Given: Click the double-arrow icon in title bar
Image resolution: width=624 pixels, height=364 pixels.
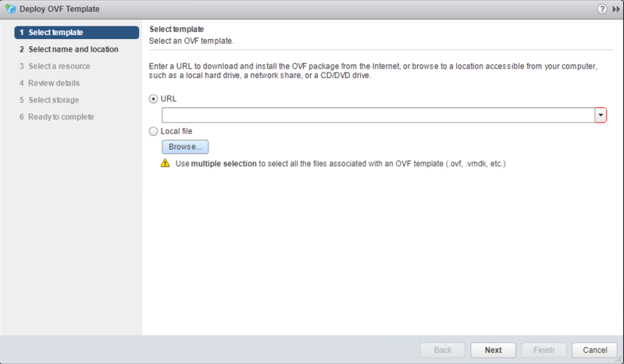Looking at the screenshot, I should (x=615, y=9).
